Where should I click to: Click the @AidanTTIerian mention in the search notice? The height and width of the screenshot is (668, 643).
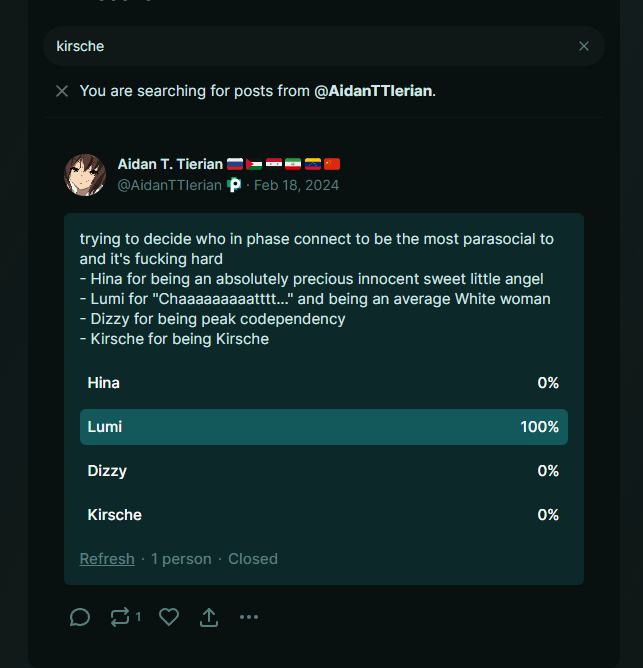[373, 91]
